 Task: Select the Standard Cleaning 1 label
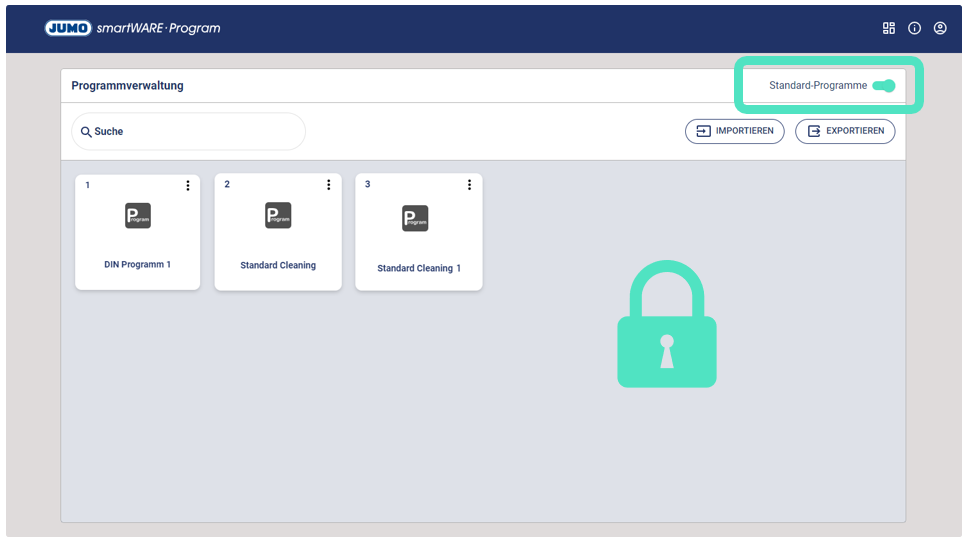(x=419, y=268)
